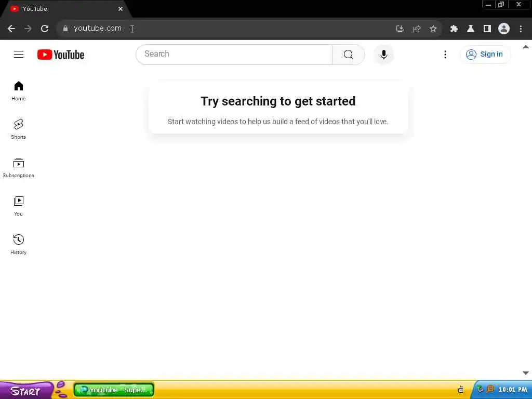This screenshot has width=532, height=399.
Task: Click the Sign in button
Action: pos(485,54)
